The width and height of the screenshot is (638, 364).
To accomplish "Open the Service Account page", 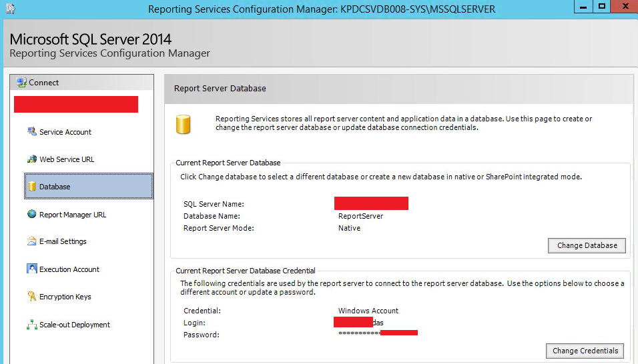I will pyautogui.click(x=65, y=132).
